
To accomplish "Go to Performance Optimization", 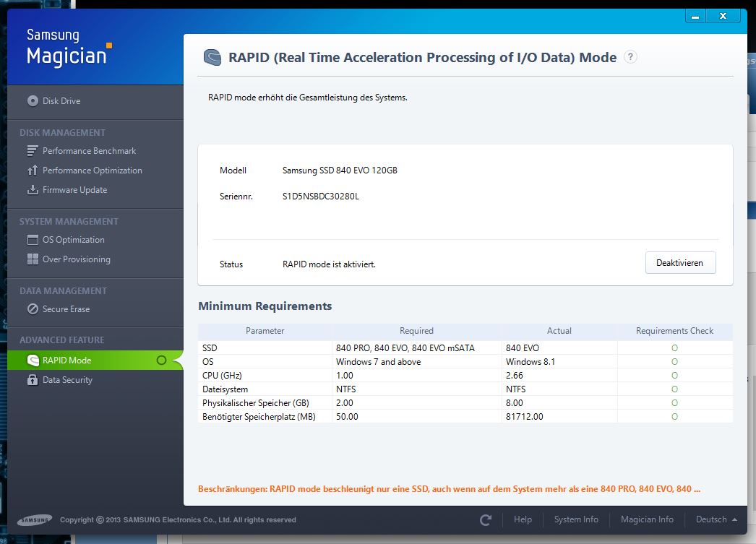I will (92, 170).
